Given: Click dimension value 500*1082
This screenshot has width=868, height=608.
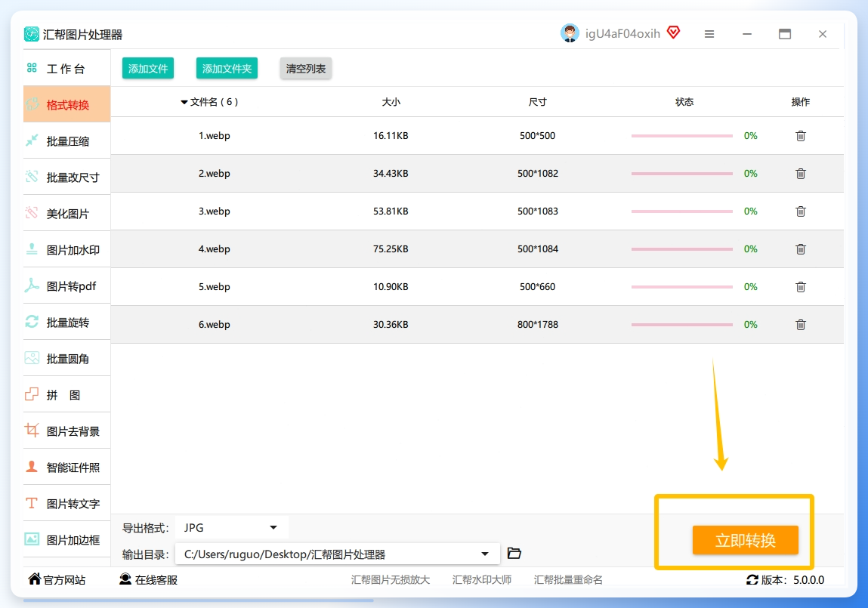Looking at the screenshot, I should (538, 173).
